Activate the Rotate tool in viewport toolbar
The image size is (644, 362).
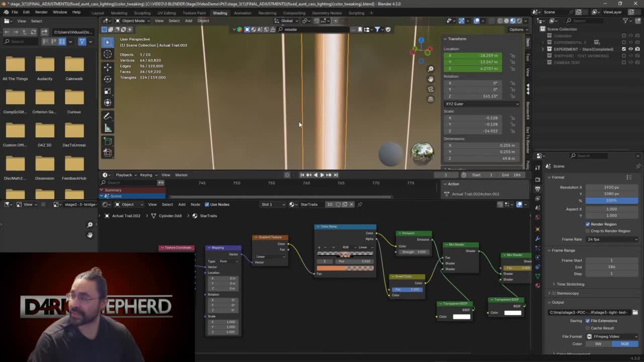coord(108,79)
